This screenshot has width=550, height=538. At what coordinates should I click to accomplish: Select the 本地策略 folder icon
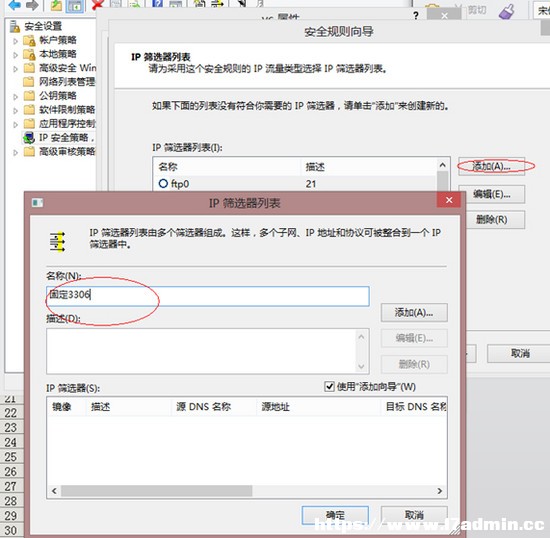click(x=29, y=54)
